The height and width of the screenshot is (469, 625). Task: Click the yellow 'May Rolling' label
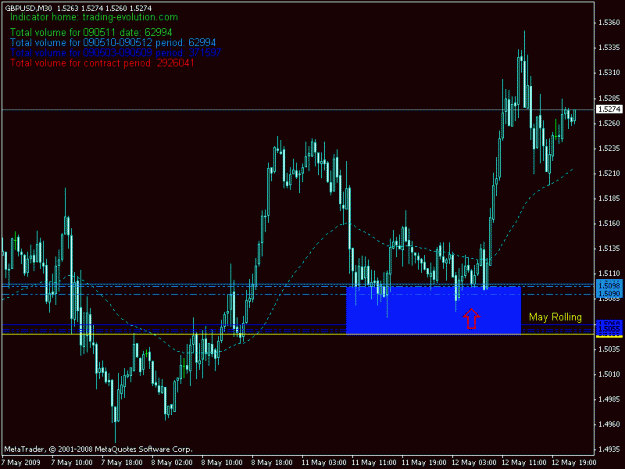point(555,317)
